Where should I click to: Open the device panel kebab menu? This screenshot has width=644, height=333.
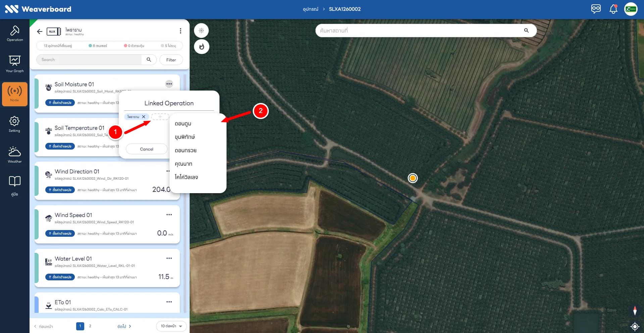181,31
